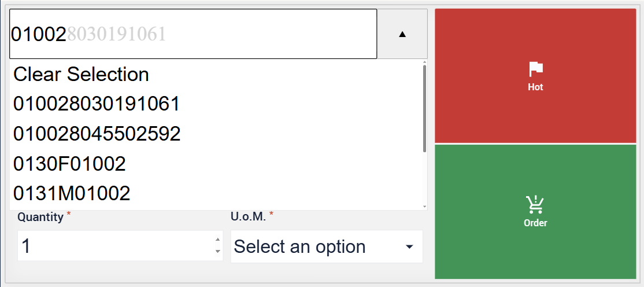Select the 0130F01002 entry

[x=70, y=164]
